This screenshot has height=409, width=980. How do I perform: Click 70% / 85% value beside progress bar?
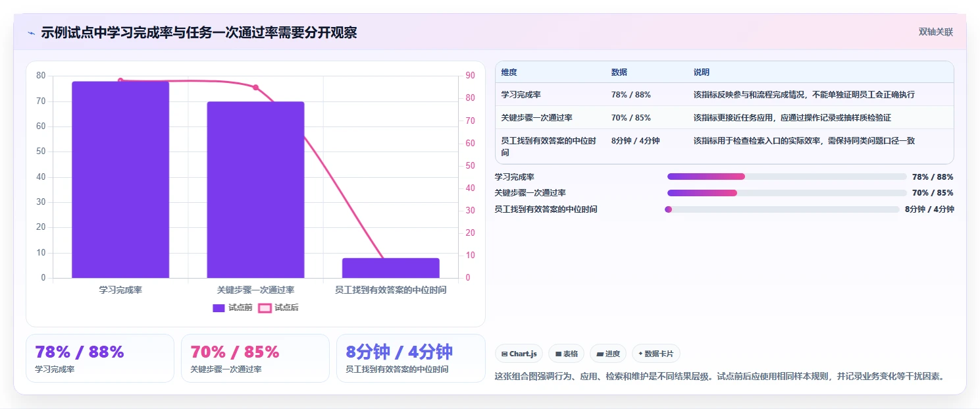[933, 193]
